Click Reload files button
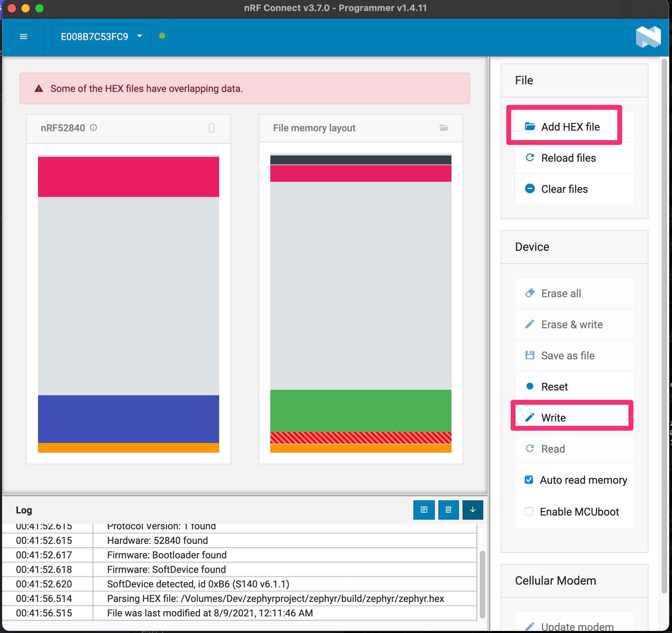The image size is (672, 633). click(574, 158)
